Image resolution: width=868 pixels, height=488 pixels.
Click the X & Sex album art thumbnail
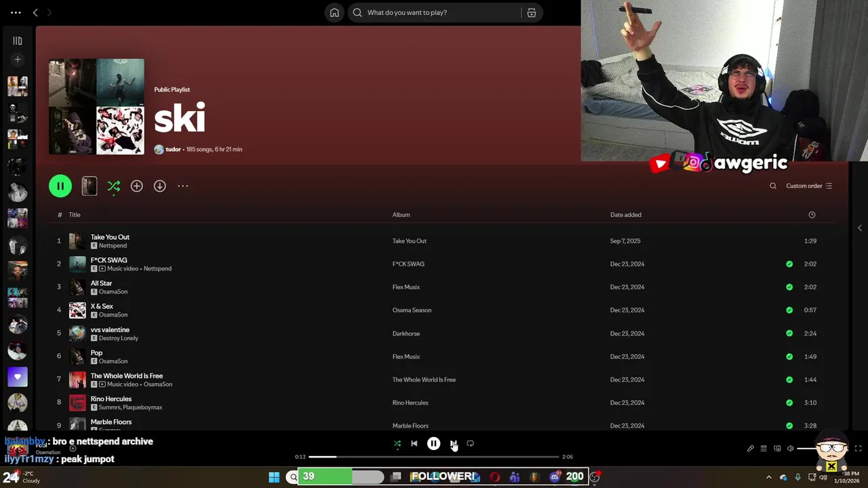[x=77, y=310]
